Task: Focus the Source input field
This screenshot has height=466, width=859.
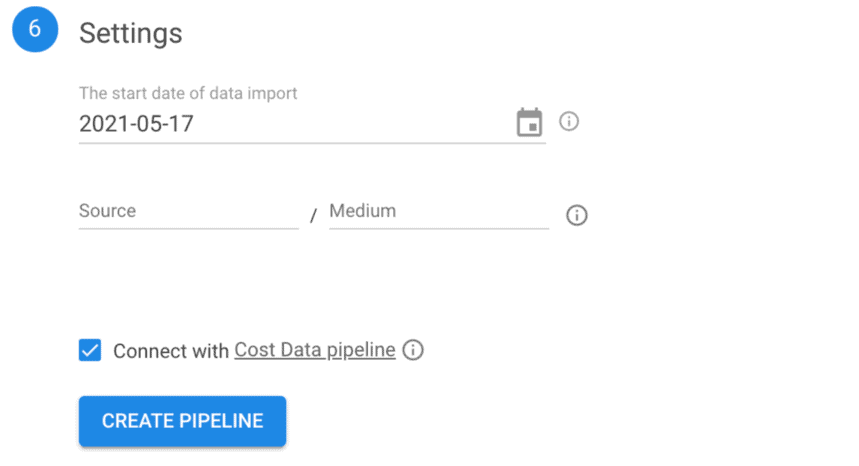Action: point(188,212)
